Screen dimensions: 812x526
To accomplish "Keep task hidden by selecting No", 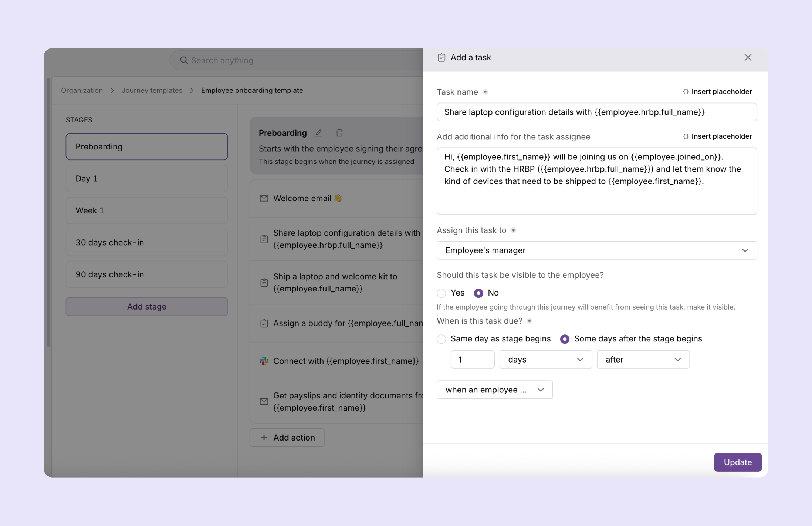I will tap(479, 293).
